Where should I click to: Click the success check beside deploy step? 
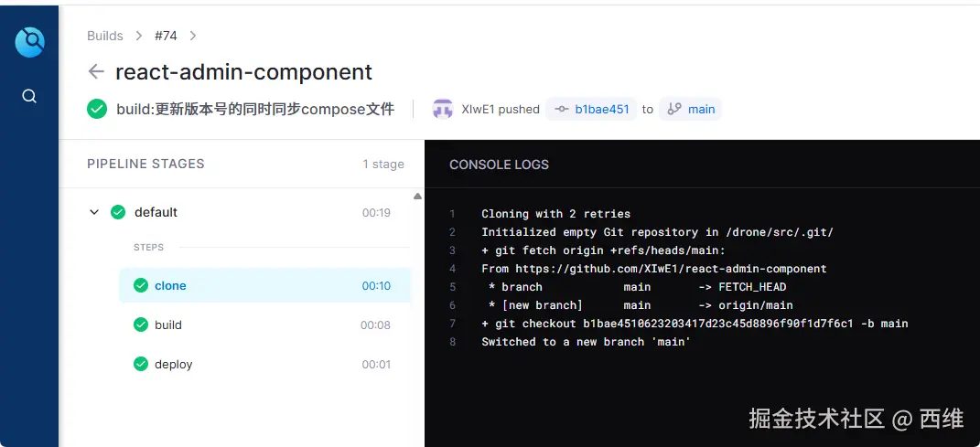click(x=141, y=364)
